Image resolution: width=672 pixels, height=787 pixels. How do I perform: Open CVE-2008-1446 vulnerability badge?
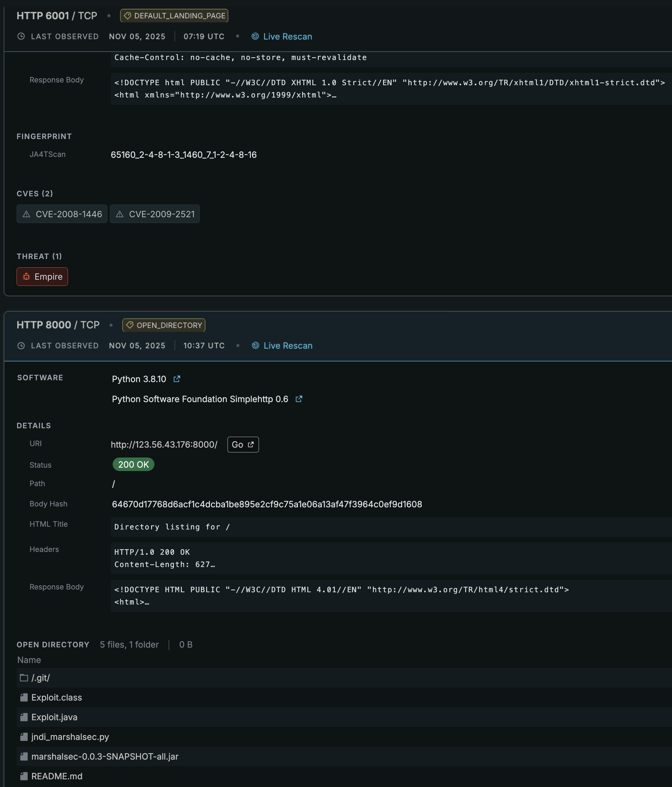[62, 214]
